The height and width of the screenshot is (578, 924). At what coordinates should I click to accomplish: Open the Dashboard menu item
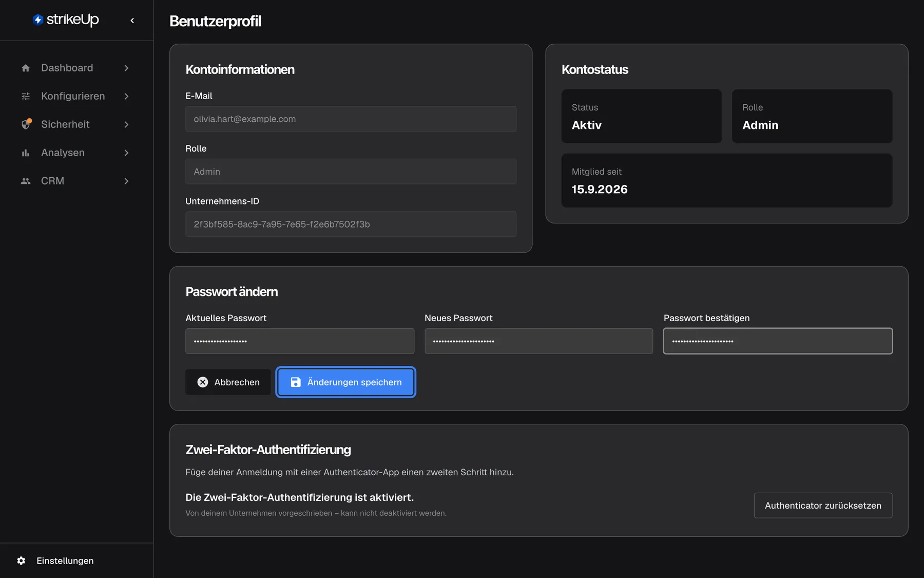[x=76, y=68]
